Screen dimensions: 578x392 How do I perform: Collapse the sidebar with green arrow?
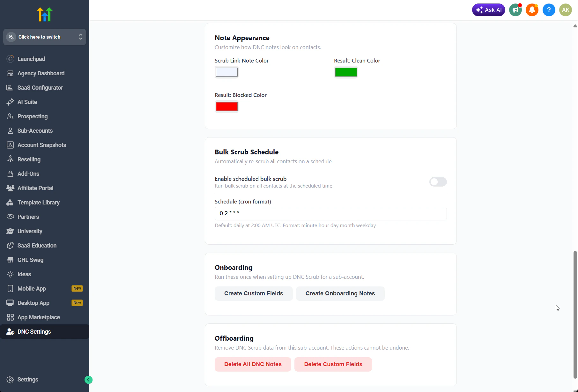click(88, 380)
